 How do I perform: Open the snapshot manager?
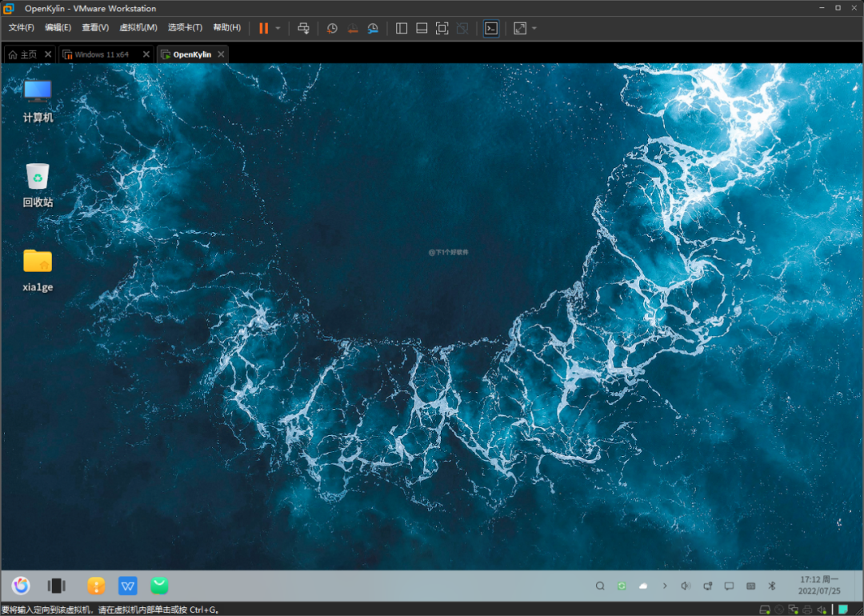pos(373,28)
